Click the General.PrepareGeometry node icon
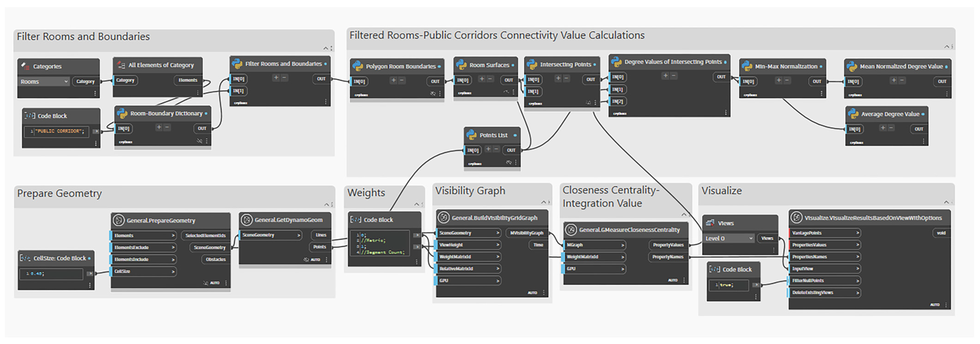The height and width of the screenshot is (344, 980). [119, 220]
